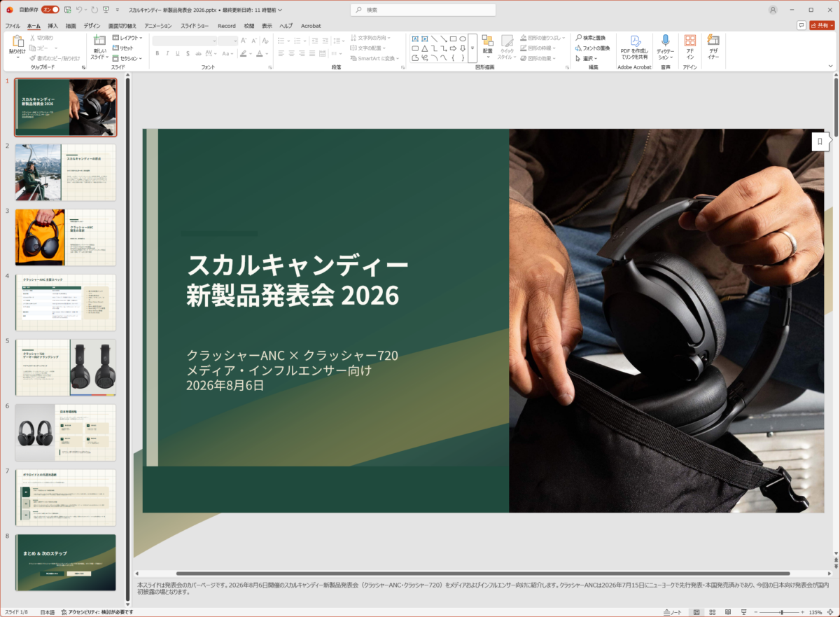The image size is (840, 617).
Task: Open the ファイル (File) tab
Action: pyautogui.click(x=13, y=26)
